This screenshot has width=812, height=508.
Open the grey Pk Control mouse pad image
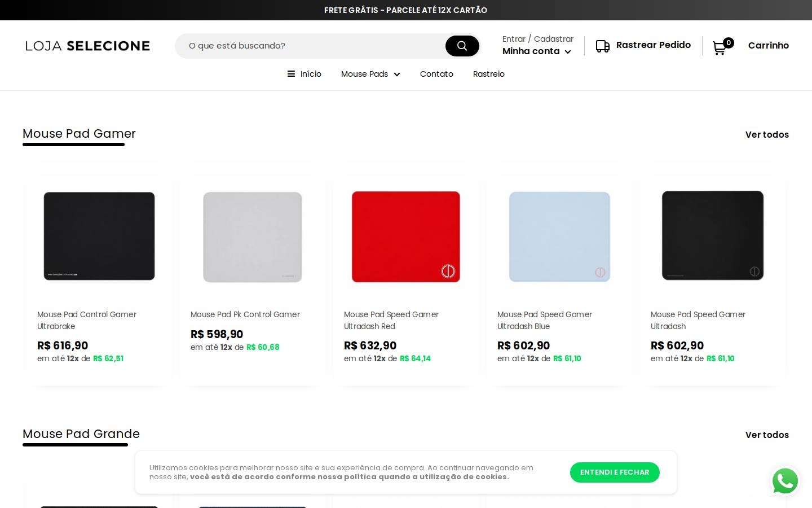pyautogui.click(x=253, y=237)
